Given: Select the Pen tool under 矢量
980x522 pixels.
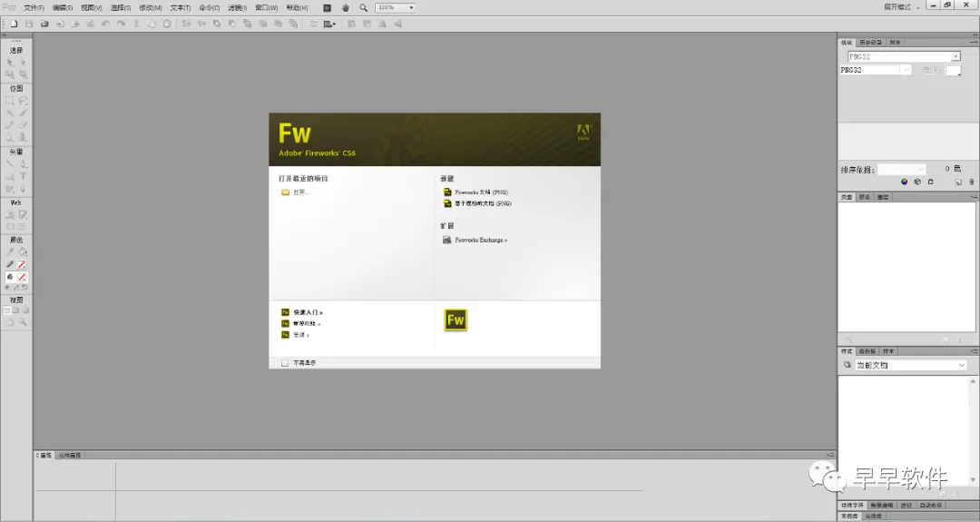Looking at the screenshot, I should (x=23, y=163).
